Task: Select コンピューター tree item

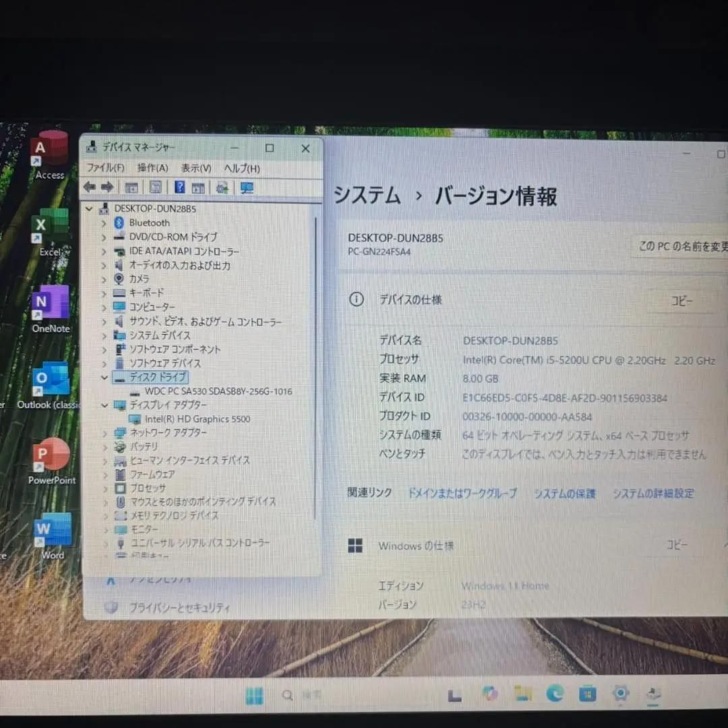Action: click(152, 307)
